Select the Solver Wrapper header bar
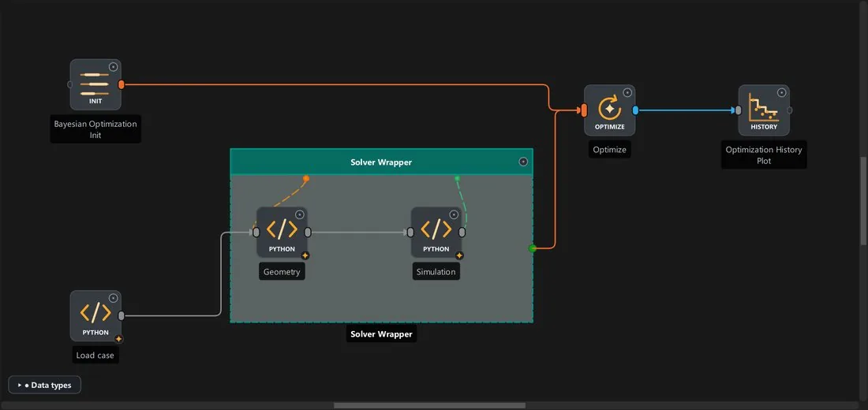This screenshot has height=410, width=868. [381, 162]
